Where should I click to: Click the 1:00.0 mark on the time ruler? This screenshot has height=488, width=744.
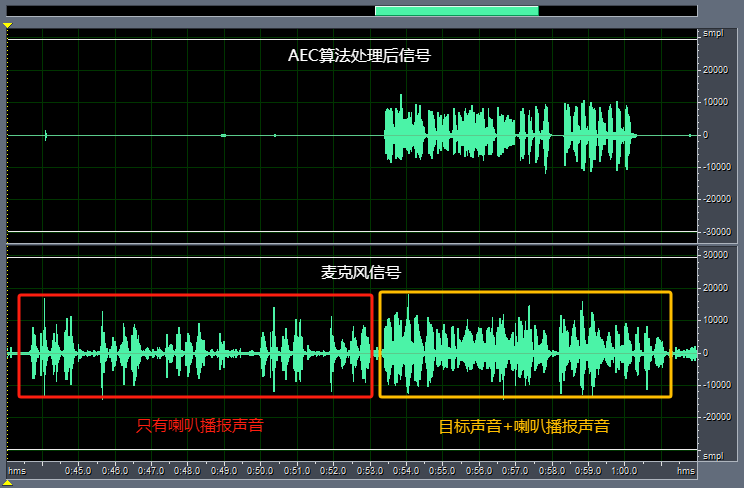pos(624,470)
